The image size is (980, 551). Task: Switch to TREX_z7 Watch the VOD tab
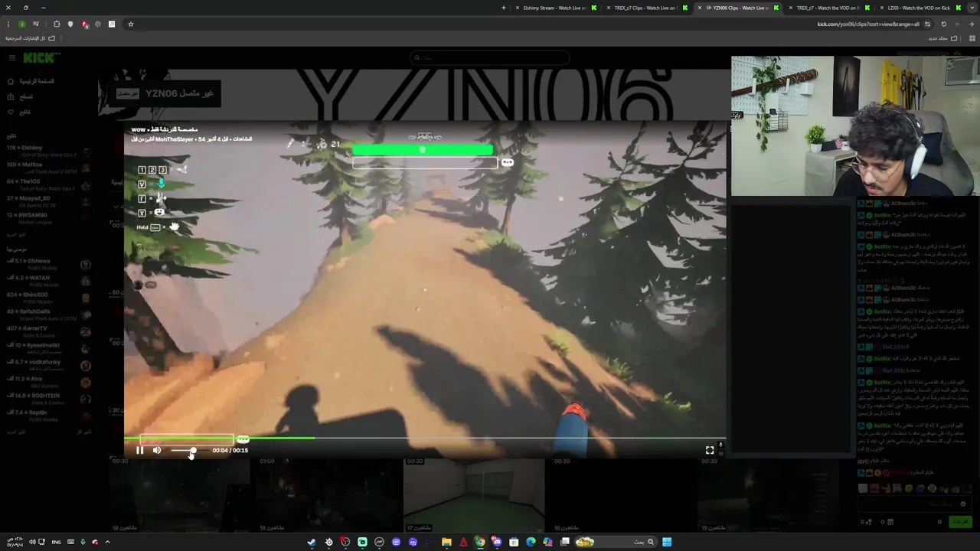click(828, 8)
